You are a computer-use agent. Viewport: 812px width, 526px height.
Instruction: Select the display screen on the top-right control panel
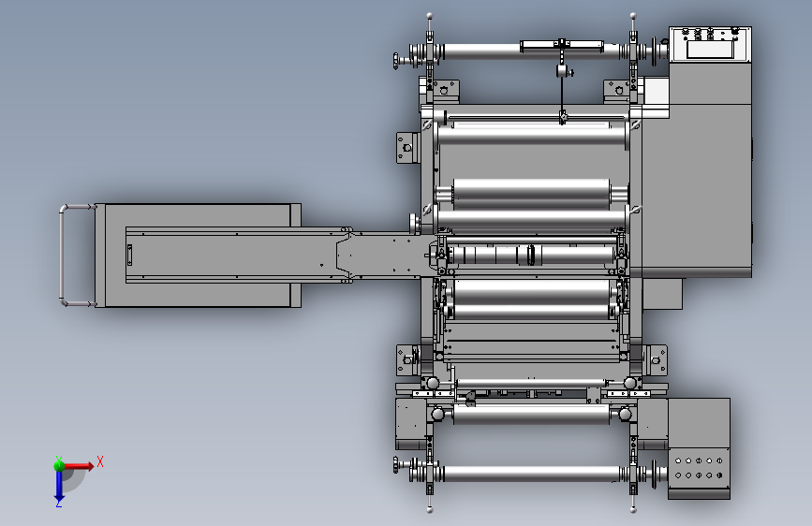711,50
